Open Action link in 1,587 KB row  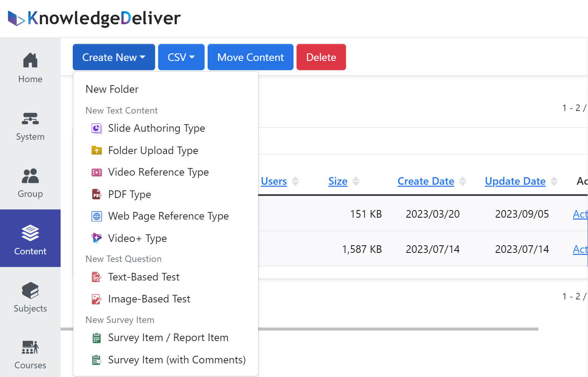[x=580, y=249]
